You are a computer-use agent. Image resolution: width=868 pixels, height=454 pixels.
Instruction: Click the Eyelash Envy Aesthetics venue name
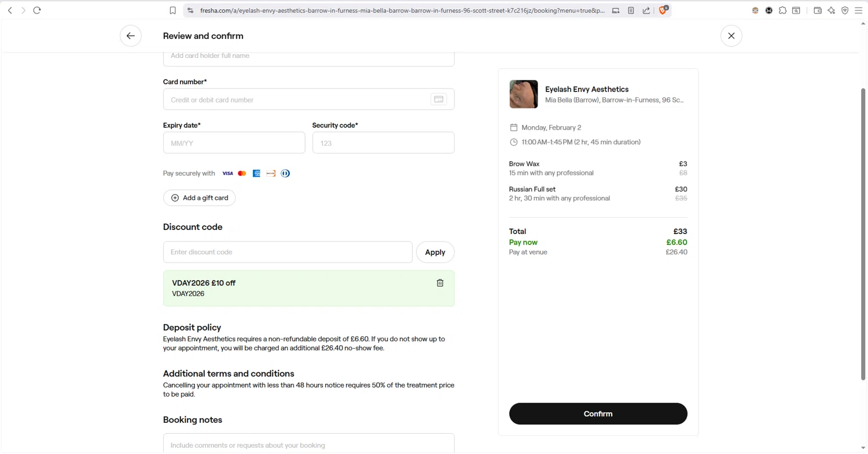click(x=586, y=89)
